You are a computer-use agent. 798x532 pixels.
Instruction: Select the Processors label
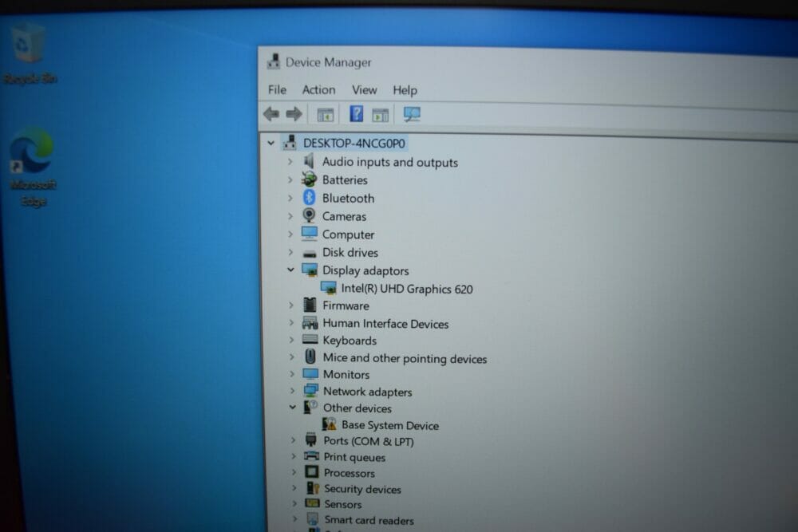point(350,473)
